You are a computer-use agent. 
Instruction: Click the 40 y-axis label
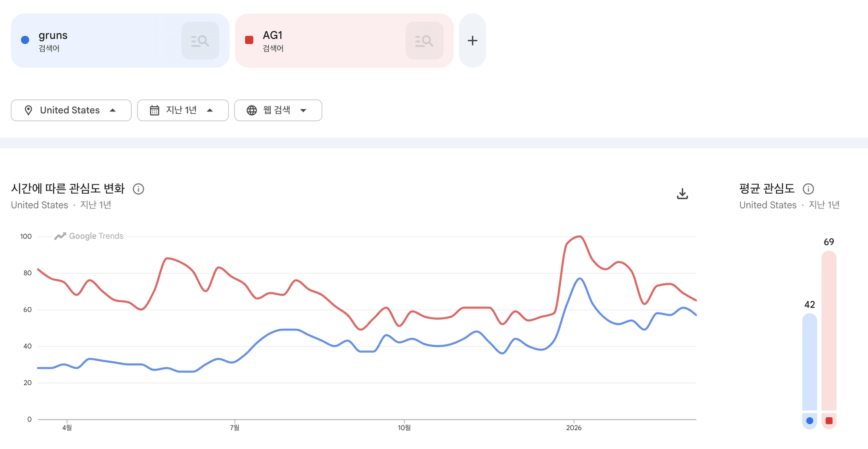(28, 346)
